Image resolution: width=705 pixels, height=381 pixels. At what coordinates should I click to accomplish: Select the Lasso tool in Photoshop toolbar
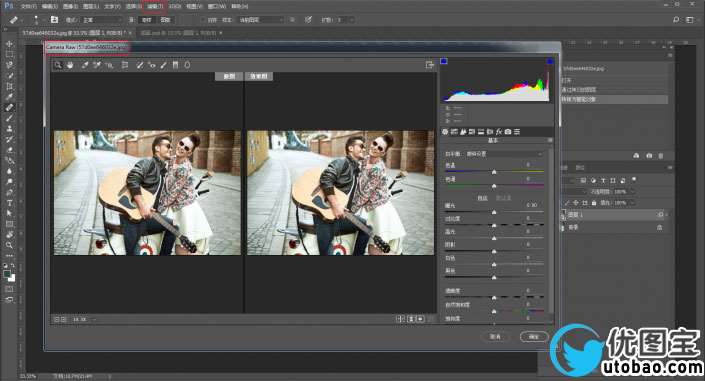9,65
